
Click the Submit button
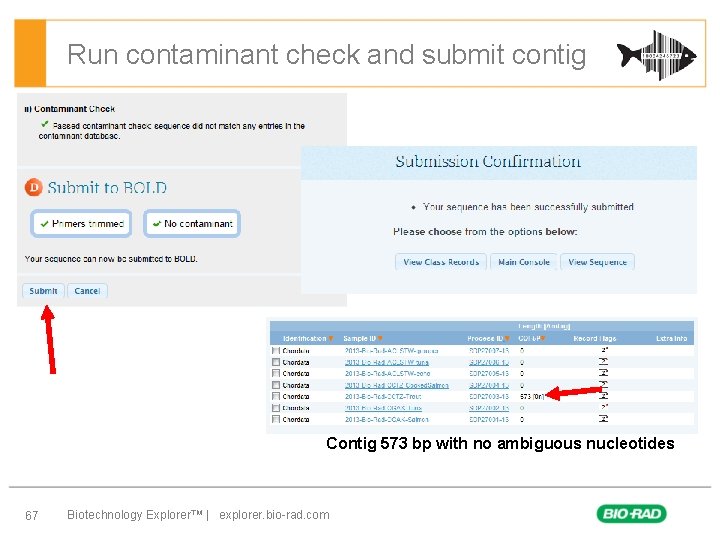tap(43, 291)
